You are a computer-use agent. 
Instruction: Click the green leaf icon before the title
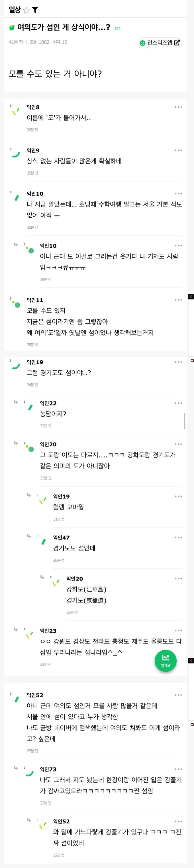point(12,28)
